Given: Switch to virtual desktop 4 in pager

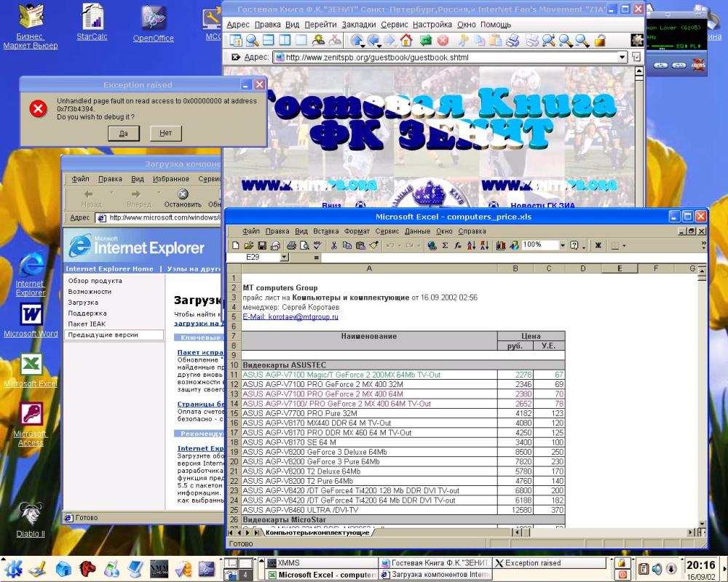Looking at the screenshot, I should (x=245, y=575).
